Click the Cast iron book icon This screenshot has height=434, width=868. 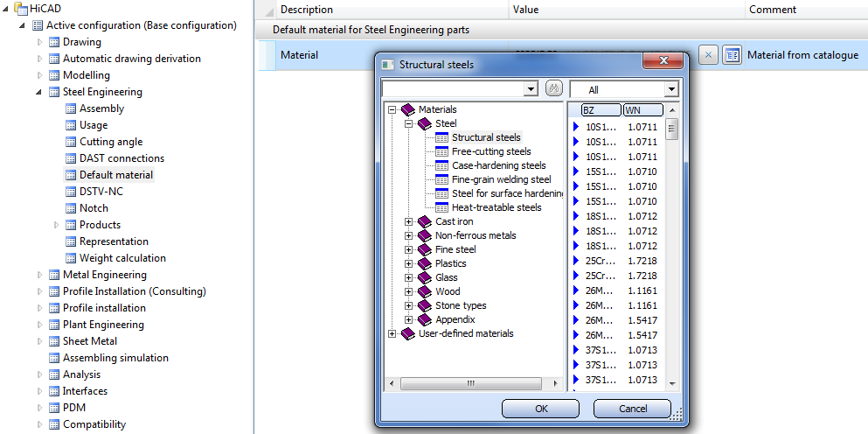[x=425, y=222]
